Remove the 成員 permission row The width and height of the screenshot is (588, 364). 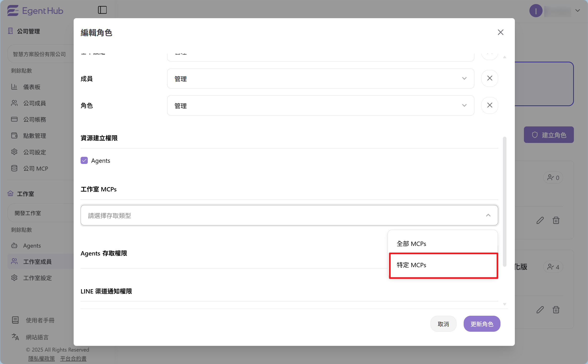(489, 78)
